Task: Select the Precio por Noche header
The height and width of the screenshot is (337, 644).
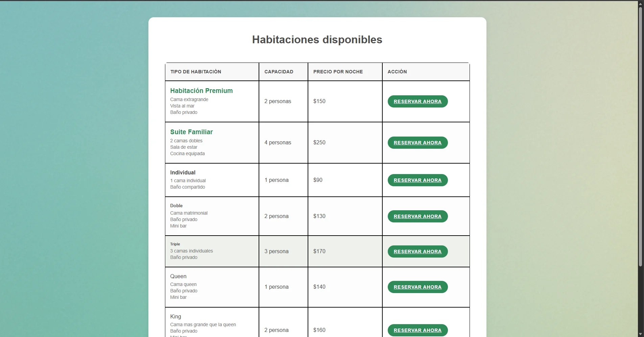Action: coord(338,72)
